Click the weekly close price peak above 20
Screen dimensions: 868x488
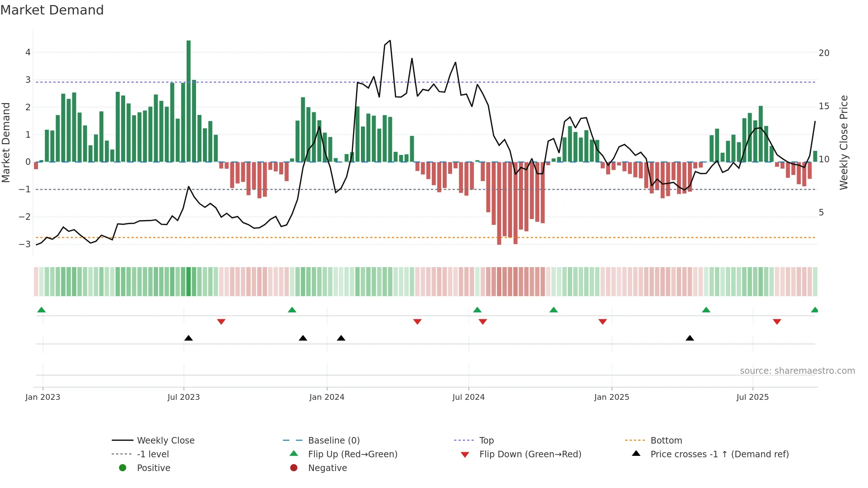click(x=390, y=41)
